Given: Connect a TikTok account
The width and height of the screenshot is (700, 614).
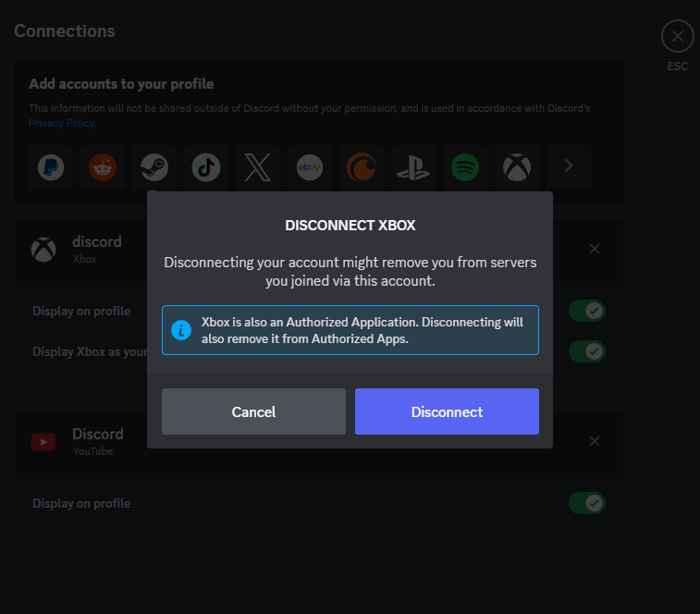Looking at the screenshot, I should coord(206,167).
